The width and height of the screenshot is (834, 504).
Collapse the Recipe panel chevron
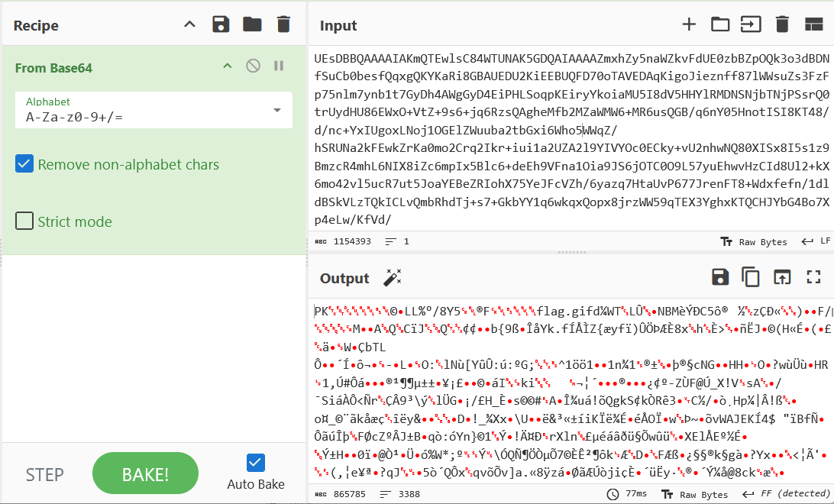190,25
